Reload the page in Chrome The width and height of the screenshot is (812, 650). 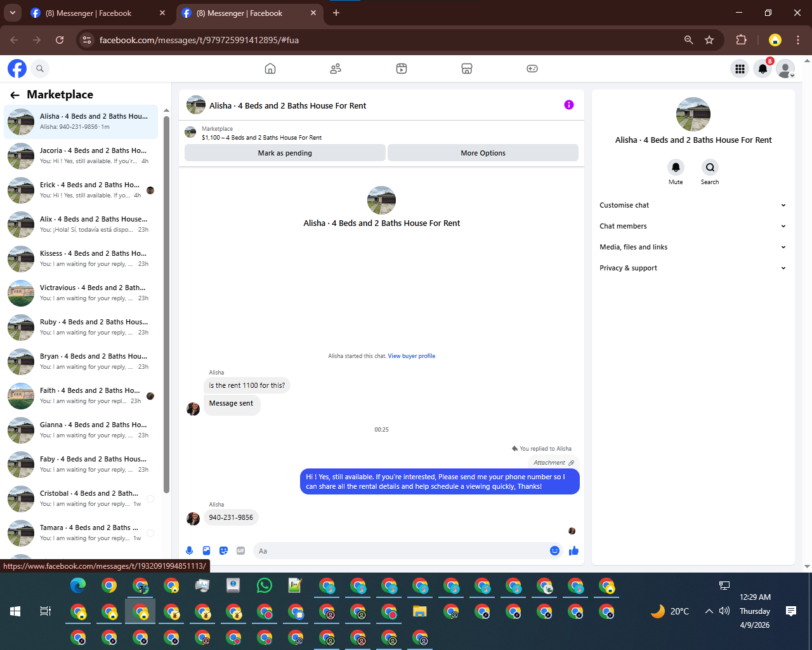[x=60, y=40]
